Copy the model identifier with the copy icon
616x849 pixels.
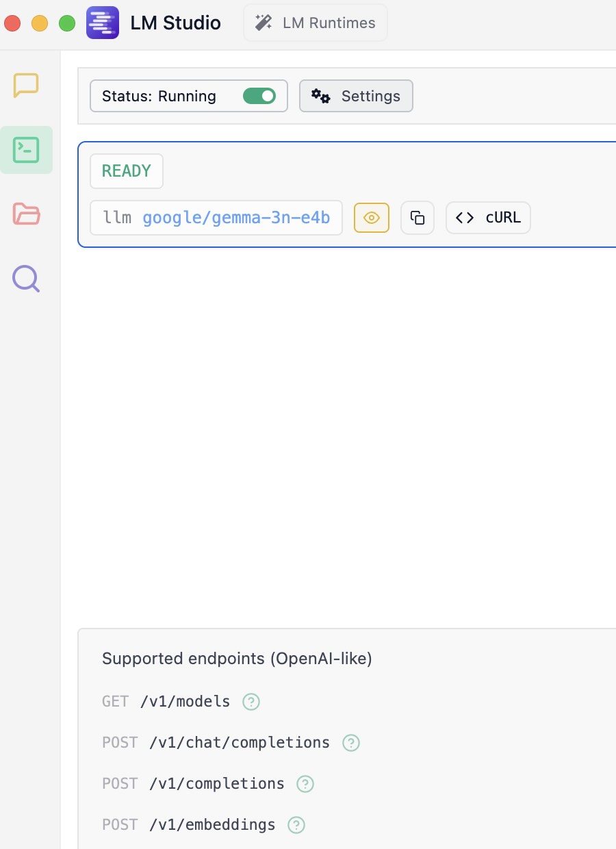tap(417, 217)
